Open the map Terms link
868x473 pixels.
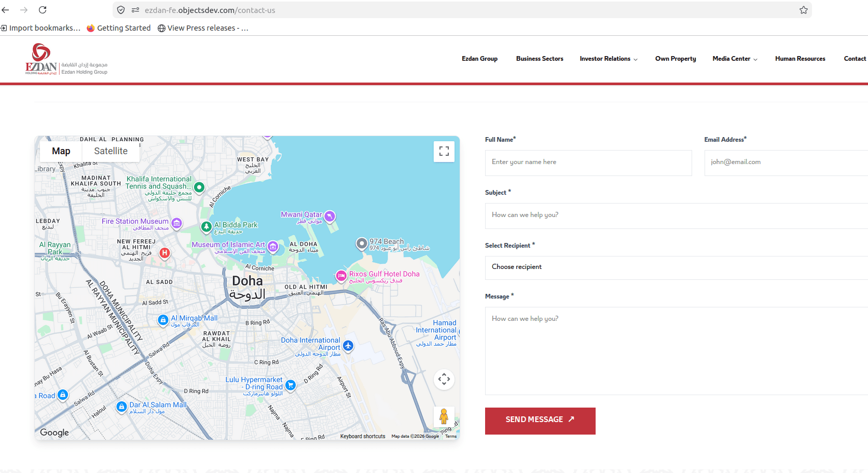[451, 436]
